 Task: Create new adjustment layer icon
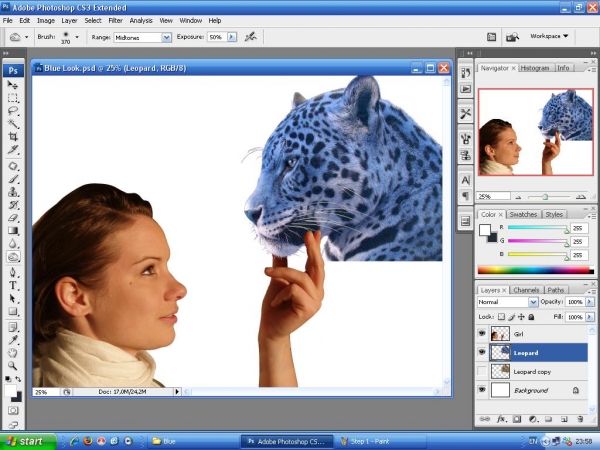pos(533,419)
